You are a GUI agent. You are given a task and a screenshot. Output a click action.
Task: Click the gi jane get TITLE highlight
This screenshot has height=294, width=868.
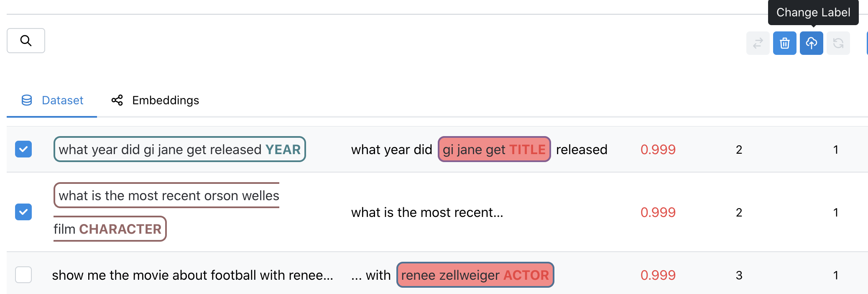(x=494, y=150)
